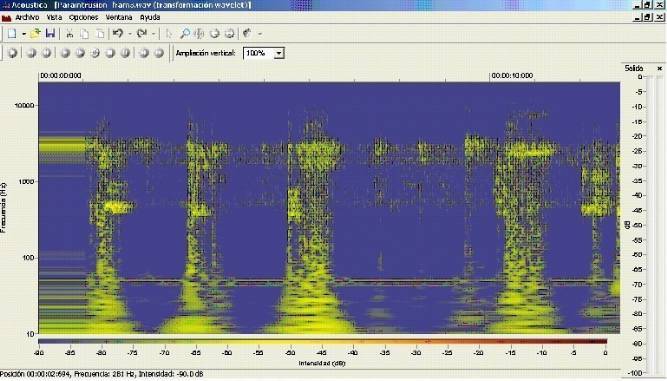
Task: Open the dropdown arrow beside New file
Action: [24, 34]
